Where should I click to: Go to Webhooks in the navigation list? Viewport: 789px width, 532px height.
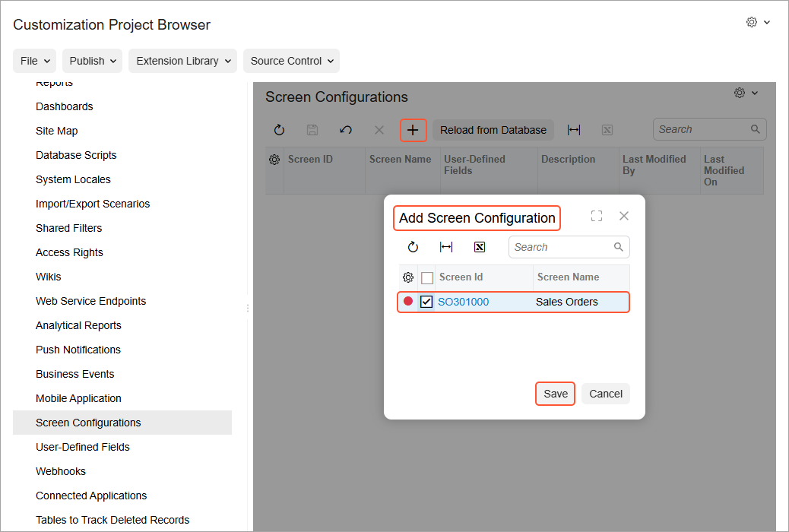(x=61, y=471)
